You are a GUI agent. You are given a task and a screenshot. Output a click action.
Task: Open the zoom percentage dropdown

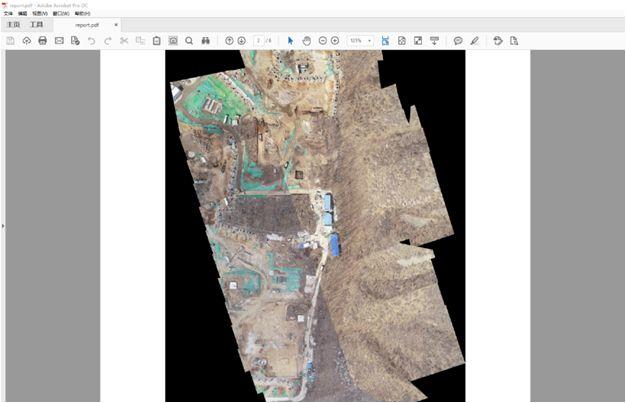point(369,40)
